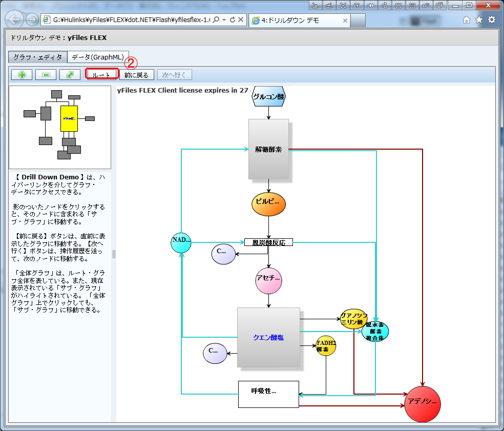Image resolution: width=504 pixels, height=431 pixels.
Task: Click the グルコン酸 hexagon node
Action: 268,96
